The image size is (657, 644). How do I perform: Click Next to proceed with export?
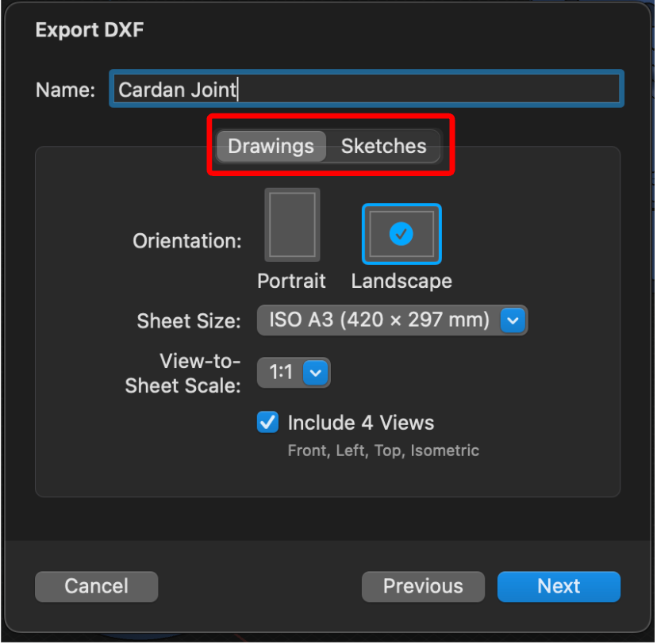pyautogui.click(x=559, y=586)
